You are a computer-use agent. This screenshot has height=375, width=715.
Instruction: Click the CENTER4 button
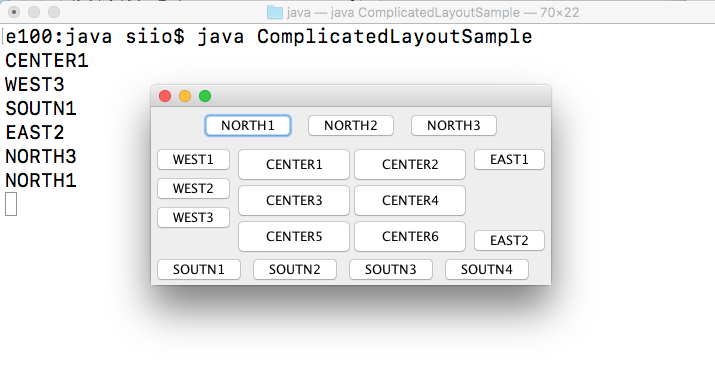tap(410, 200)
